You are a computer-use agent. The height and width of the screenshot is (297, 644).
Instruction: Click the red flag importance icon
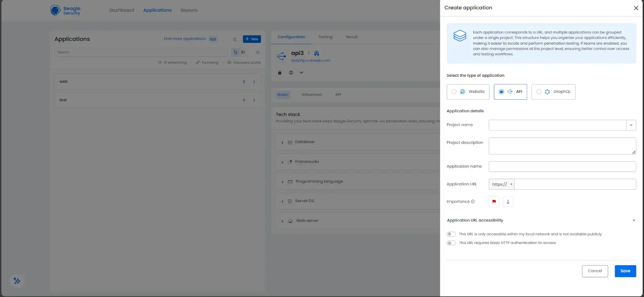(494, 202)
